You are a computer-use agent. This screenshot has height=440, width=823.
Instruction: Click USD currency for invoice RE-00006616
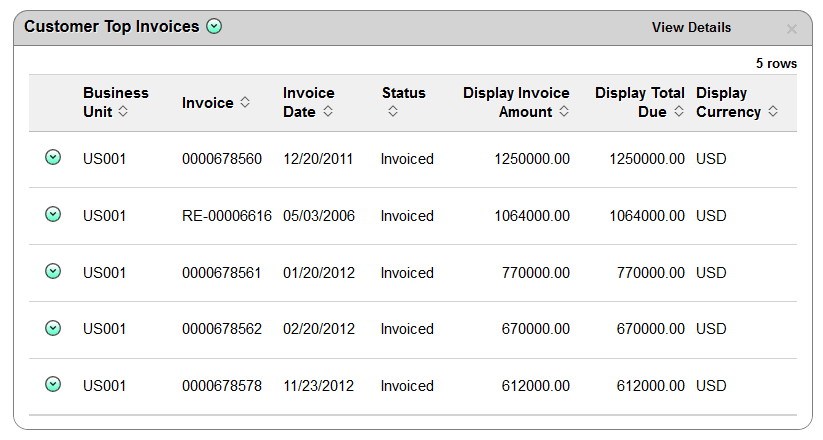711,216
